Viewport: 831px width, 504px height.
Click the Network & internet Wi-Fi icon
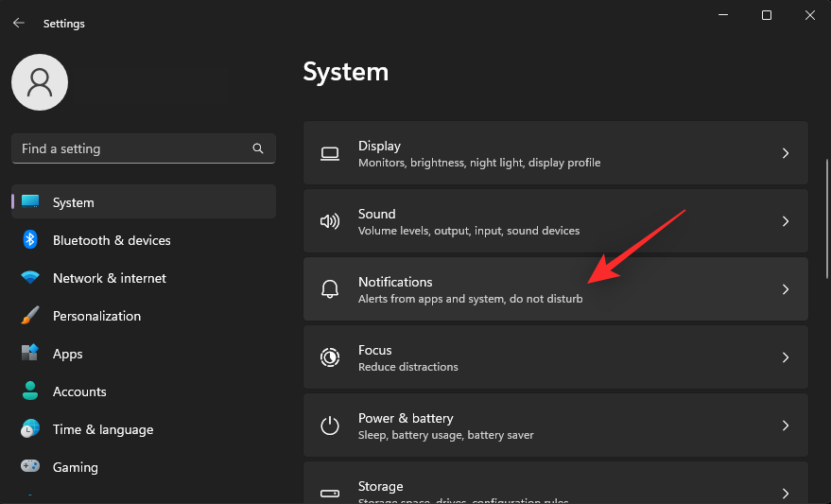pyautogui.click(x=30, y=278)
